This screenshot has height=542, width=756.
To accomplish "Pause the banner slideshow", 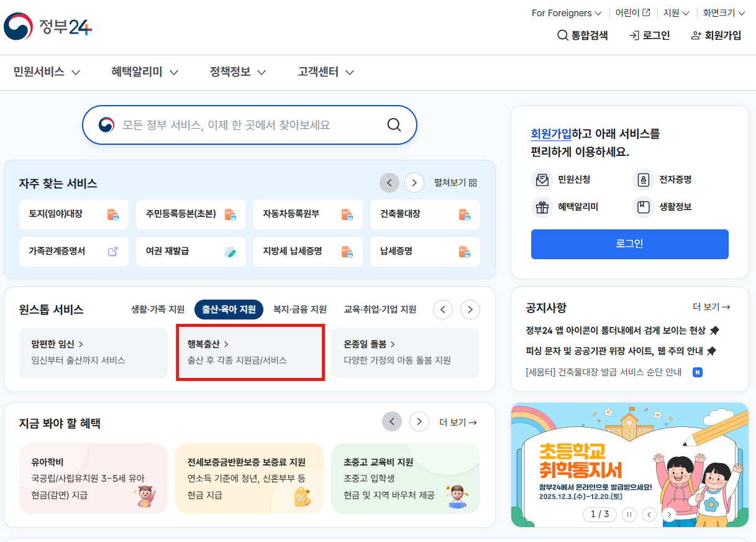I will tap(629, 515).
